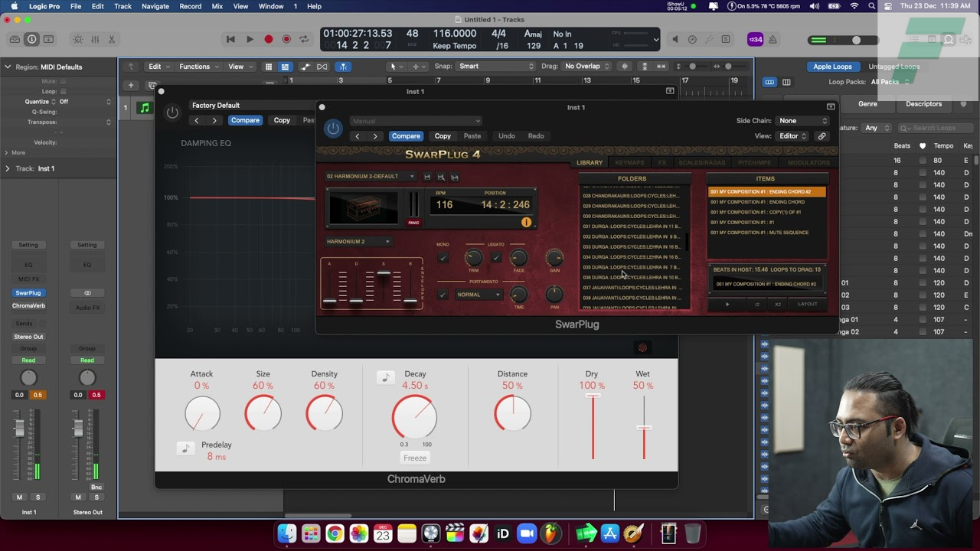Click the link icon in SwarPlug header
This screenshot has width=980, height=551.
(x=822, y=136)
